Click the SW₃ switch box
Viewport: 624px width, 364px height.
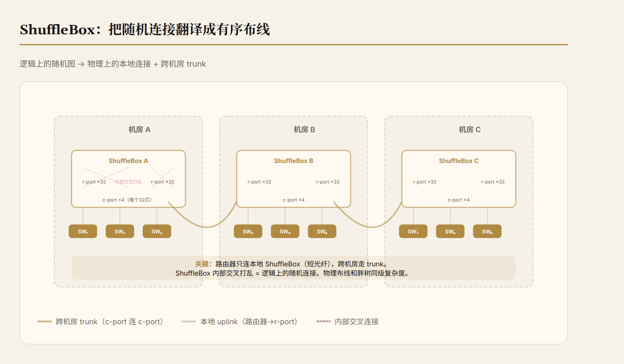pos(157,231)
